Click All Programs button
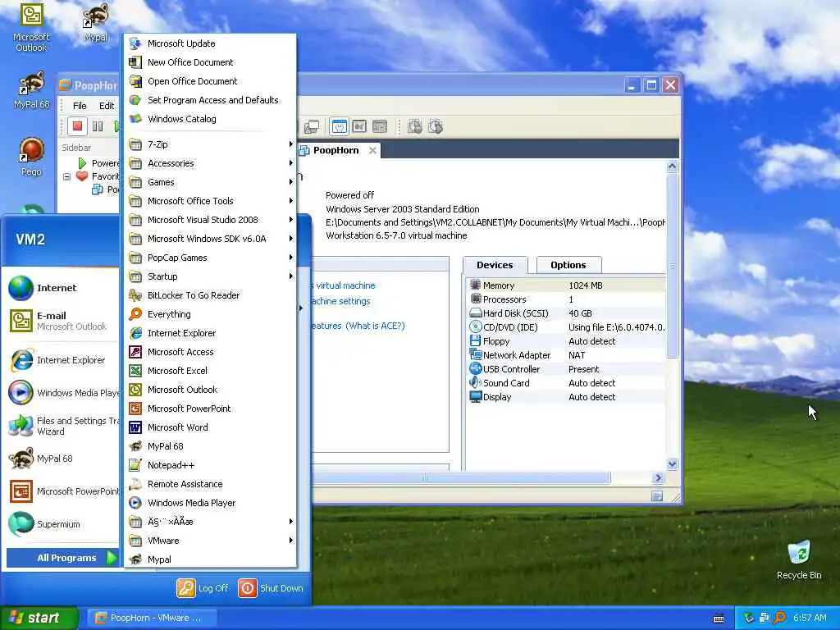Viewport: 840px width, 630px height. pyautogui.click(x=62, y=558)
